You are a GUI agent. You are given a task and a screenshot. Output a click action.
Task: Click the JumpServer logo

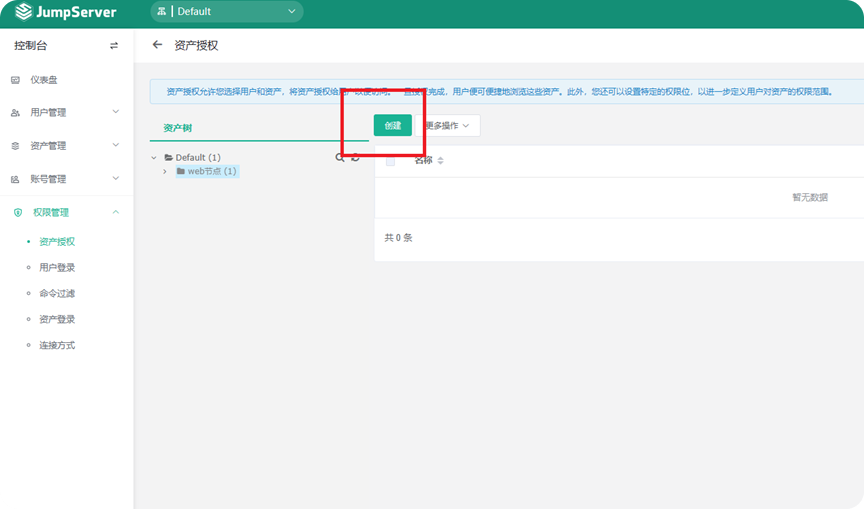(66, 12)
